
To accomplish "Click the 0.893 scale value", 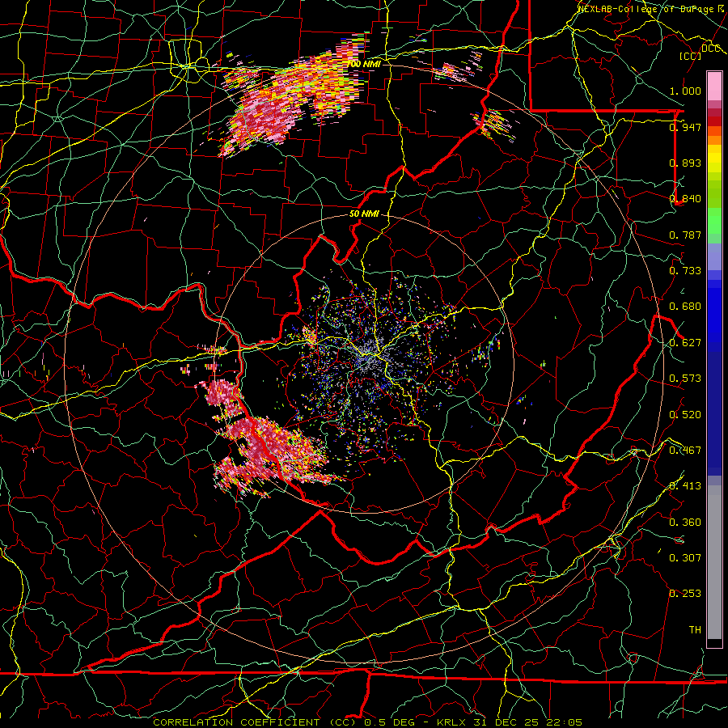I will pos(685,163).
